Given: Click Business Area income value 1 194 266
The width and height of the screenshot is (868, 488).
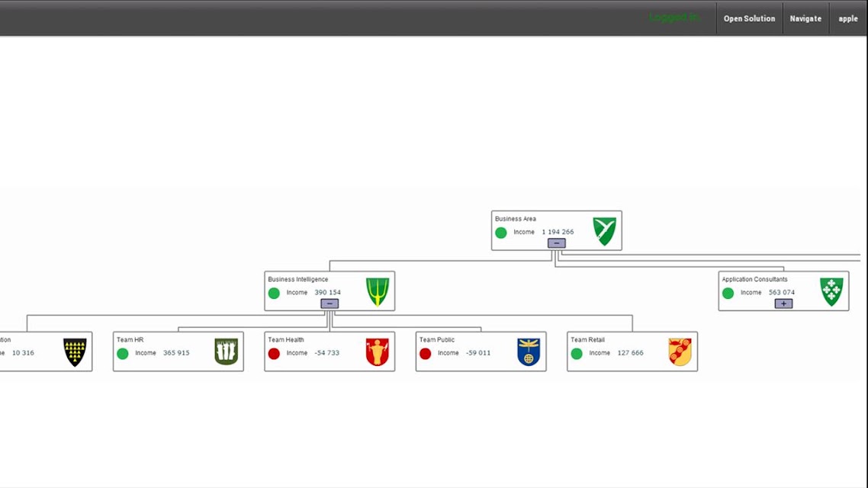Looking at the screenshot, I should [558, 232].
